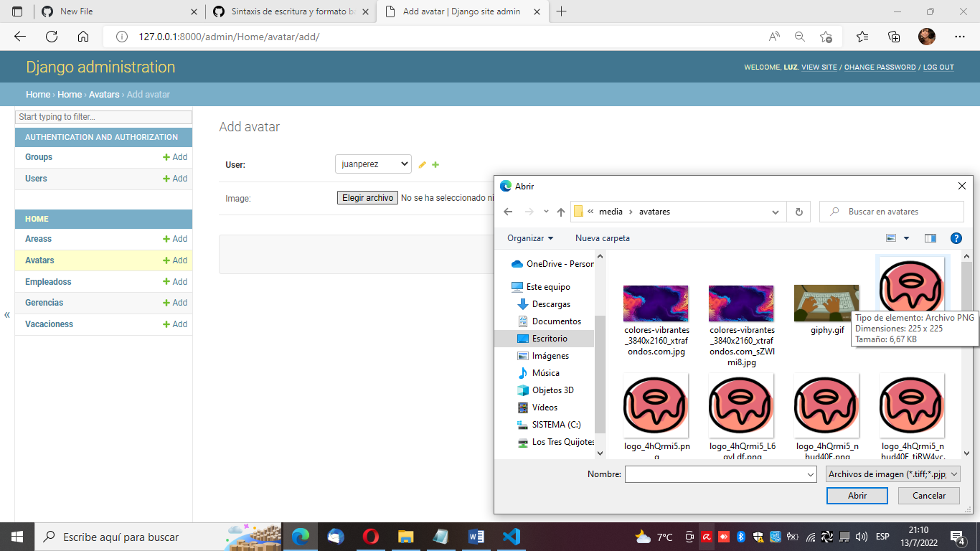Open the Empleadoss model link
The height and width of the screenshot is (551, 980).
(x=48, y=282)
